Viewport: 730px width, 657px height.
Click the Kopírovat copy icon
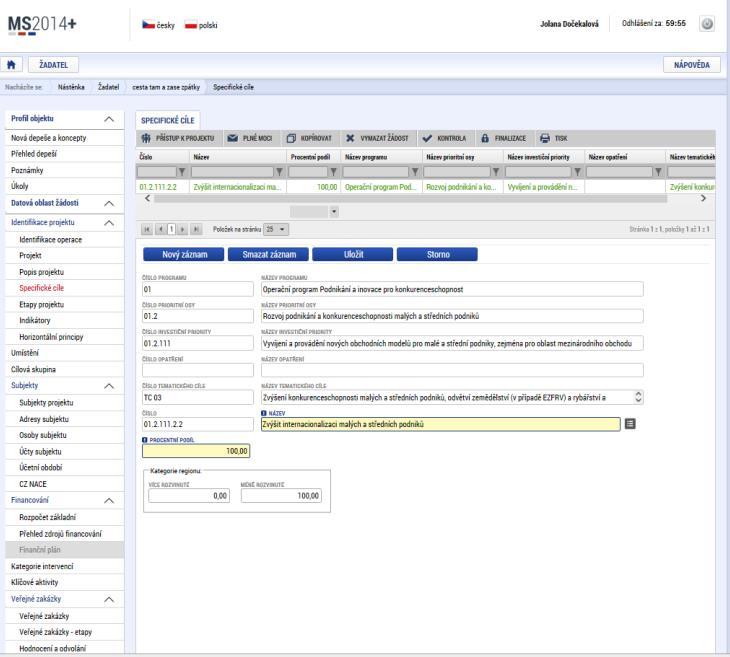click(x=291, y=138)
